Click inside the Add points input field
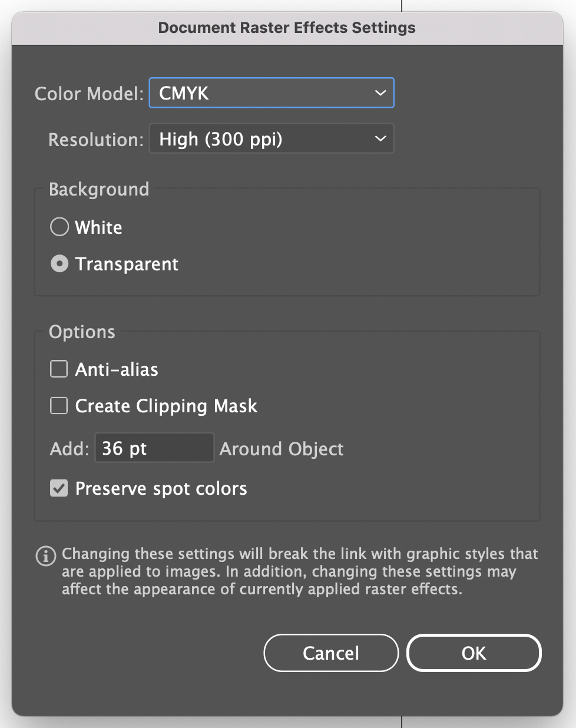Viewport: 576px width, 728px height. [x=154, y=448]
